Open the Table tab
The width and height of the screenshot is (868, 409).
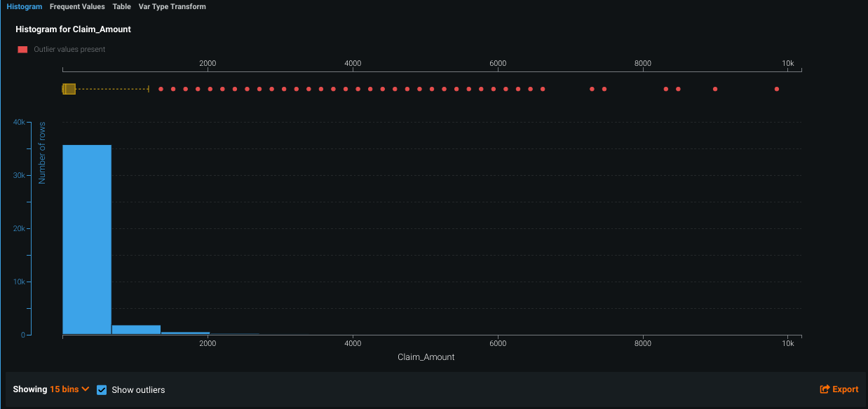click(x=121, y=6)
